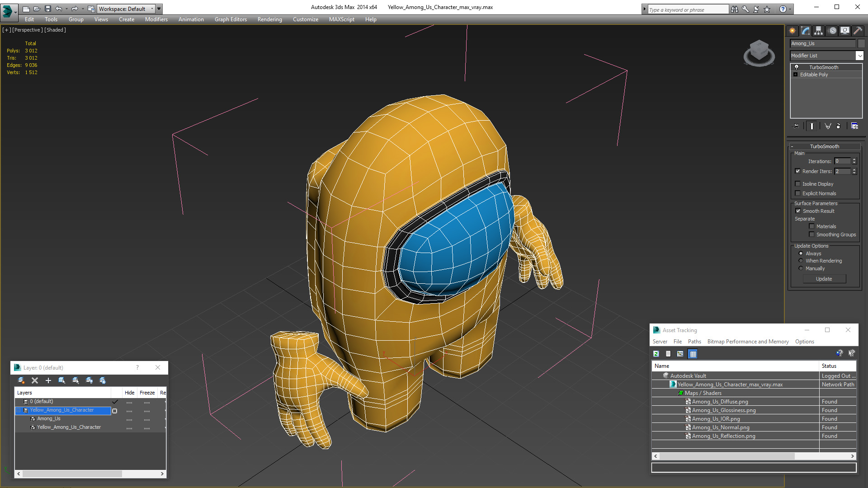Image resolution: width=868 pixels, height=488 pixels.
Task: Collapse Yellow_Among_Us_Character layer tree
Action: coord(19,410)
